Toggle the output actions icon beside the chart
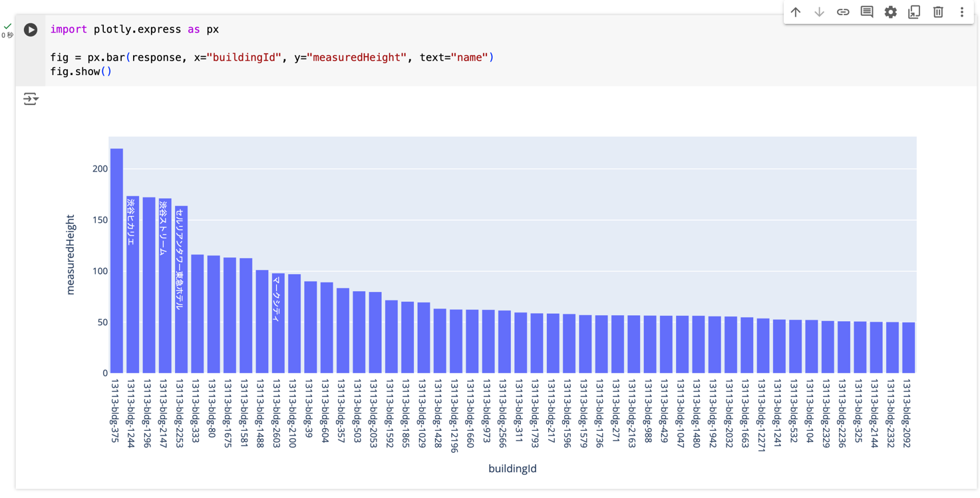 click(31, 99)
